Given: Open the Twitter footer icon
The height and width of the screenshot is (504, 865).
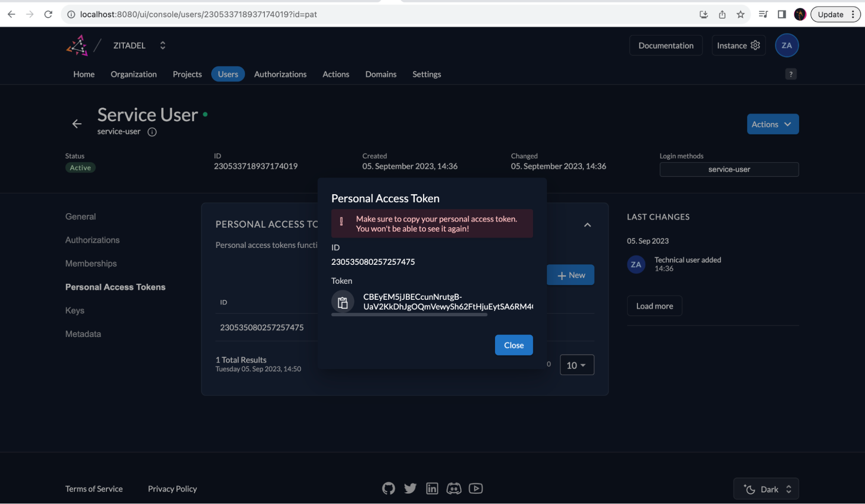Looking at the screenshot, I should click(x=410, y=488).
